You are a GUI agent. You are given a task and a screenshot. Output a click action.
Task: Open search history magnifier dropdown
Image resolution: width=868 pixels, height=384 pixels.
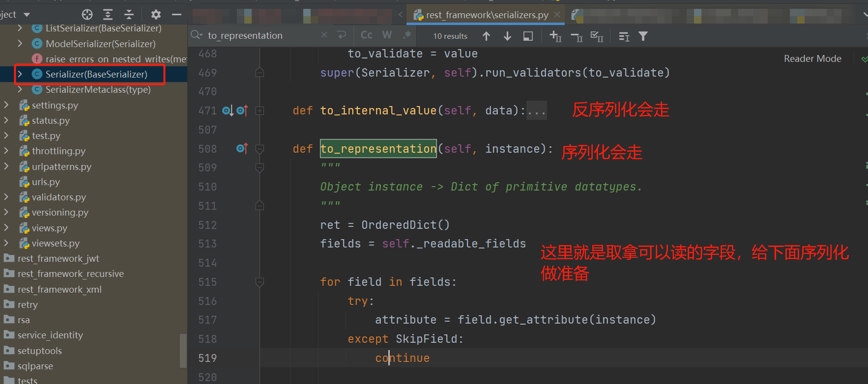pos(197,35)
